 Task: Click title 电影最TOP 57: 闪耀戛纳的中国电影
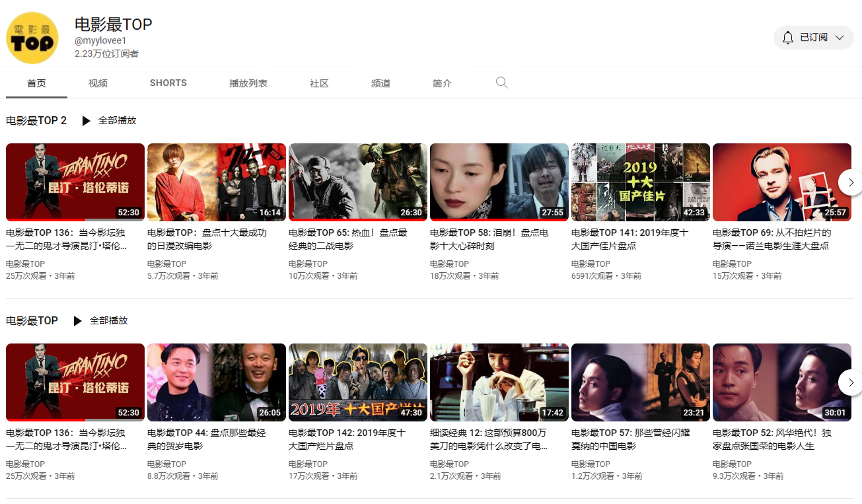pos(631,439)
